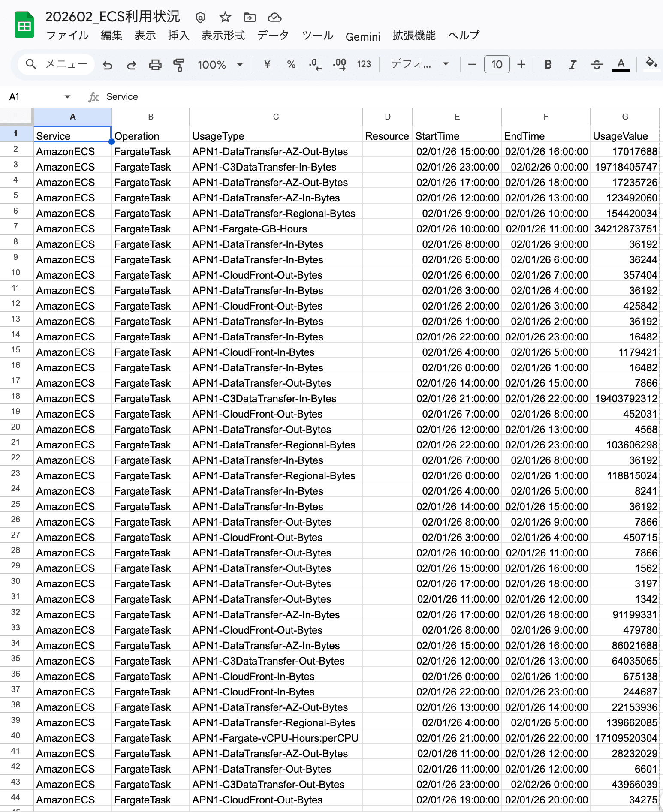
Task: Open the 拡張機能 menu
Action: pyautogui.click(x=414, y=36)
